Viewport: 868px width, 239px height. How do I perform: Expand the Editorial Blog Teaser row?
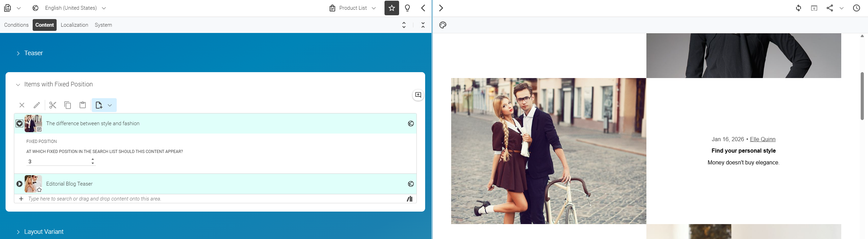tap(19, 184)
